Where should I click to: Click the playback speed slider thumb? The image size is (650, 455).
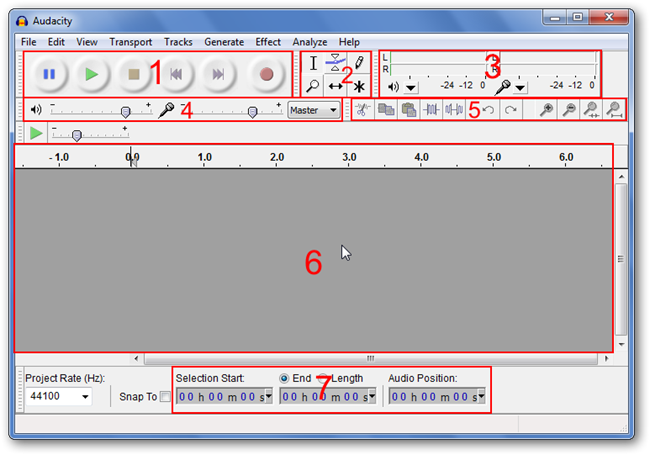coord(76,136)
